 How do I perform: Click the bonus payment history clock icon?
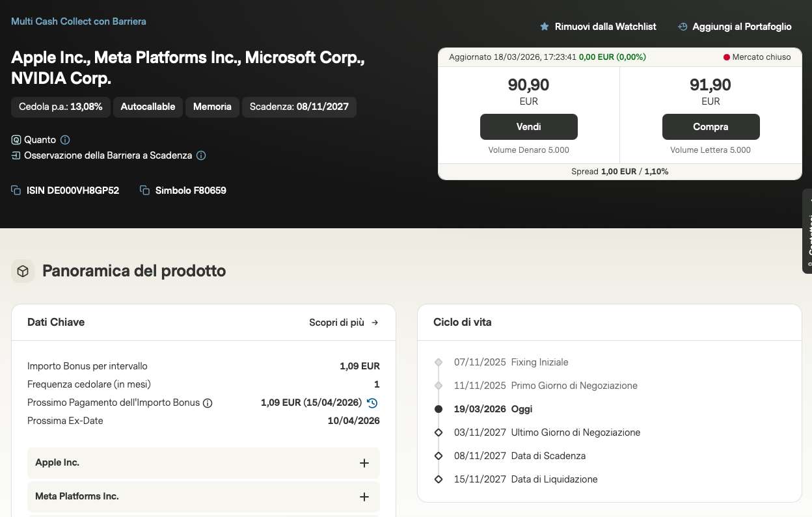pos(372,403)
